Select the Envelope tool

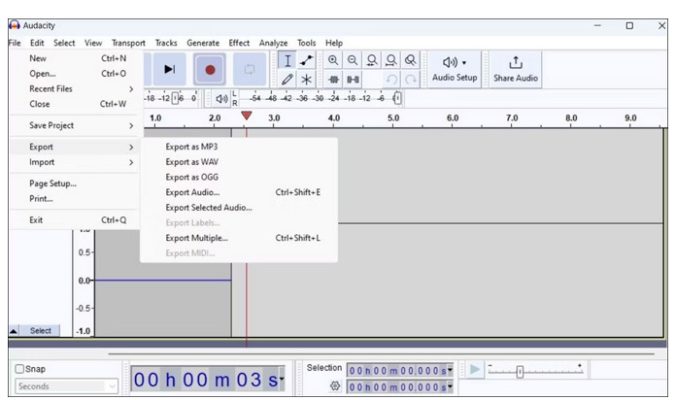[x=306, y=60]
